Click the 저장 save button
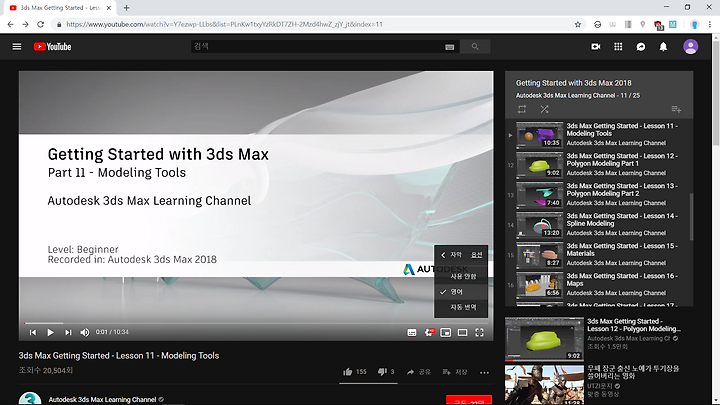 [455, 372]
